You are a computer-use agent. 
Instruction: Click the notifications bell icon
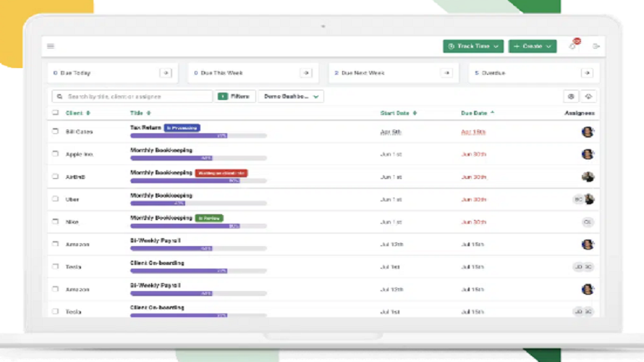(572, 46)
